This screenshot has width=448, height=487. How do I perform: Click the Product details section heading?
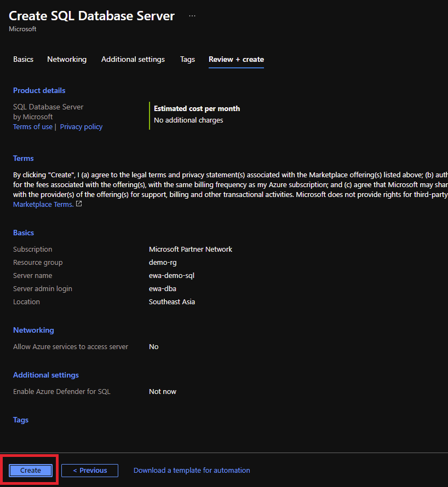coord(39,90)
